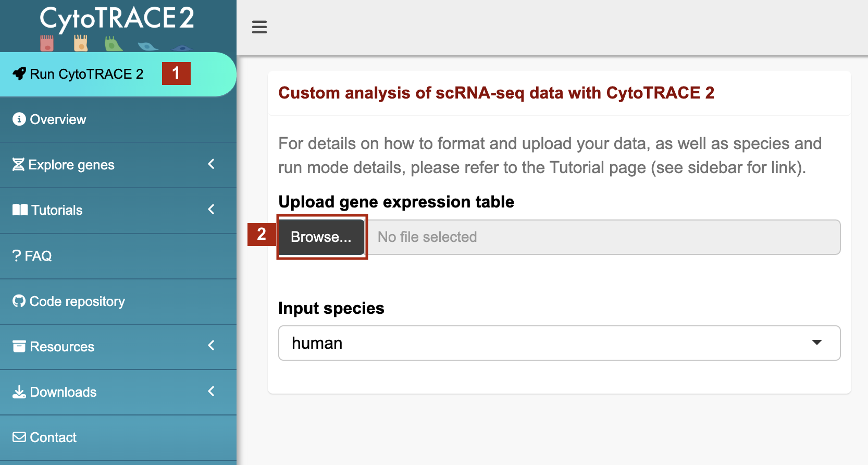This screenshot has height=465, width=868.
Task: Open the Resources menu item
Action: tap(118, 347)
